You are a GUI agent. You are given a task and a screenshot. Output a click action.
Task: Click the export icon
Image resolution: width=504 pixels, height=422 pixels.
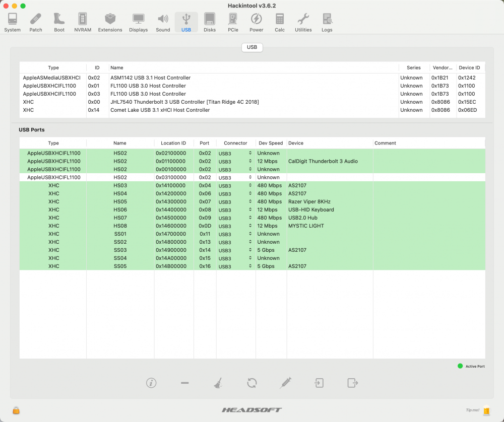click(353, 383)
